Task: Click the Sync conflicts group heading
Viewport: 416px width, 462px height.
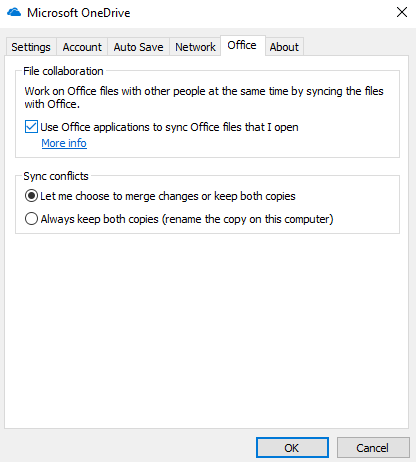Action: pyautogui.click(x=56, y=176)
